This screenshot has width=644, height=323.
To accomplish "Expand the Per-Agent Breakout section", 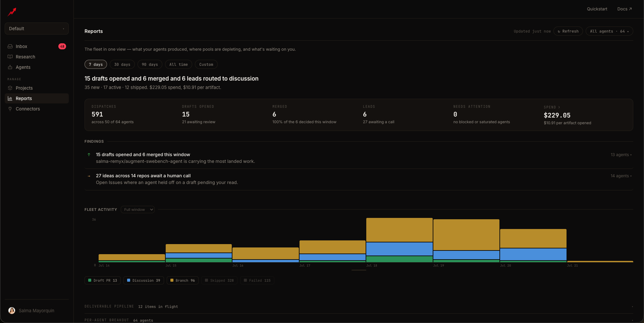I will coord(359,320).
